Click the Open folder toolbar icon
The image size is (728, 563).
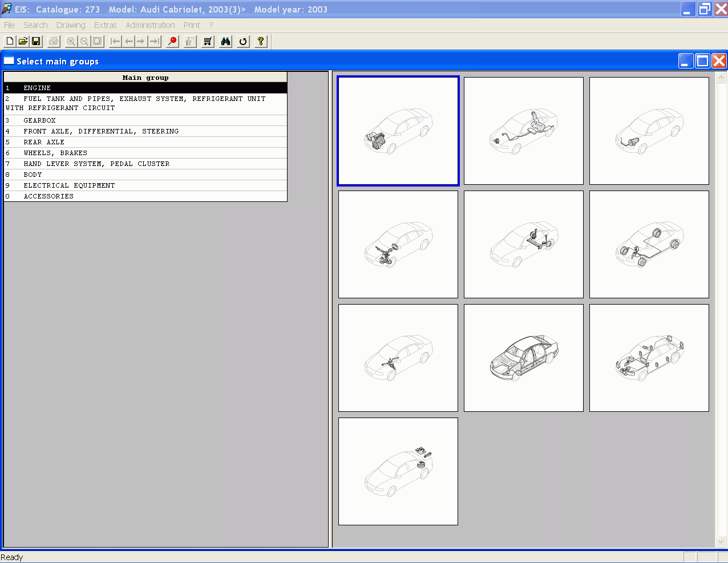pyautogui.click(x=23, y=41)
